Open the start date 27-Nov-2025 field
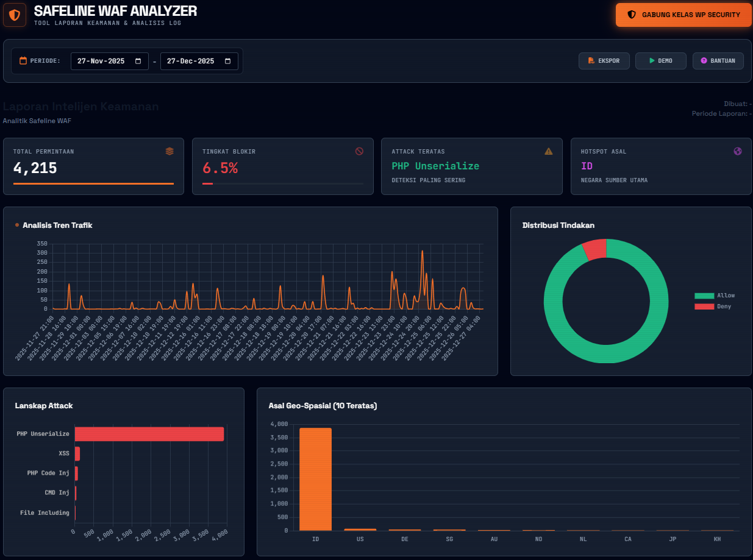Image resolution: width=753 pixels, height=560 pixels. coord(110,61)
